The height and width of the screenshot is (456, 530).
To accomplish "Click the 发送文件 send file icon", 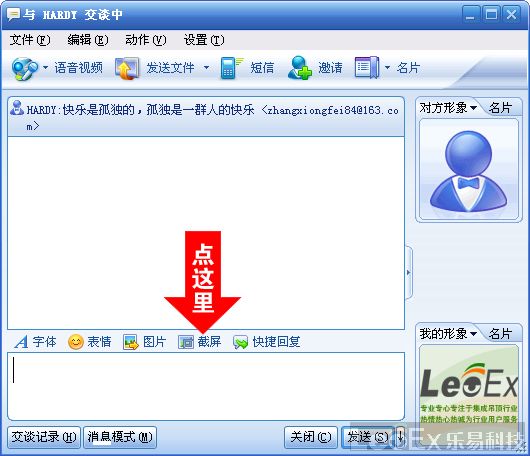I will pyautogui.click(x=127, y=69).
